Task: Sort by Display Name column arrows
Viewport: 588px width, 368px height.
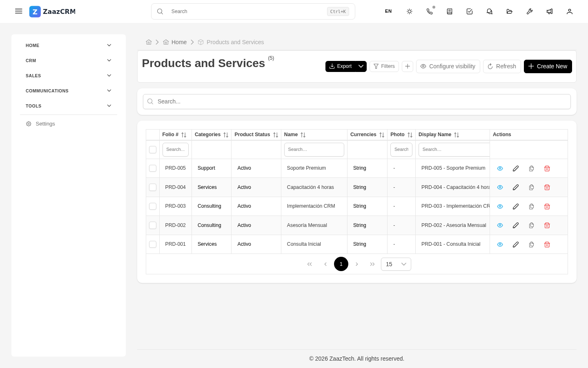Action: 457,135
